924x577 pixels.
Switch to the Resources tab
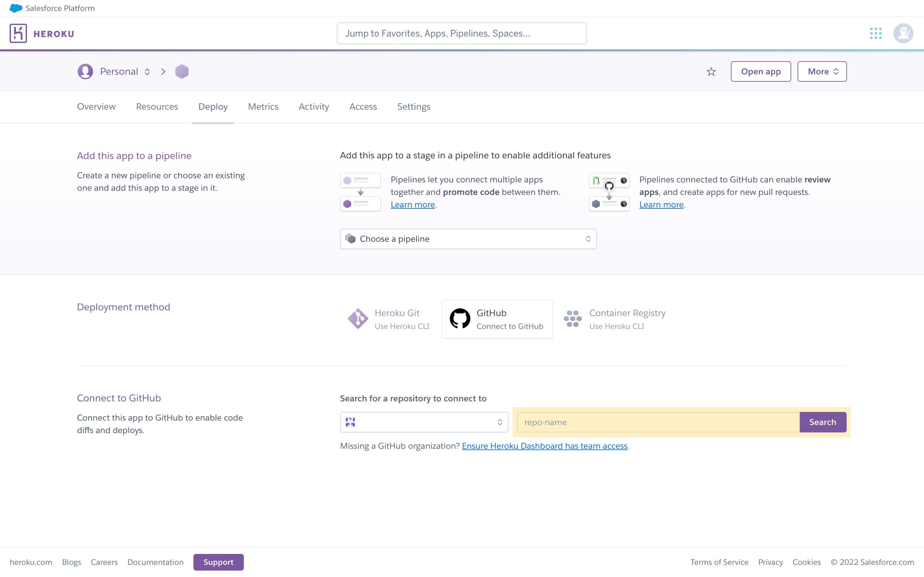[157, 106]
